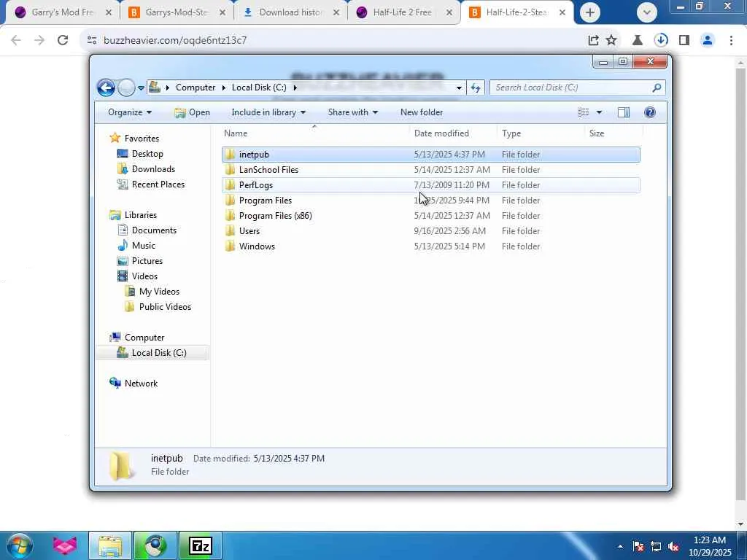The height and width of the screenshot is (560, 747).
Task: Reload the browser page
Action: pos(63,40)
